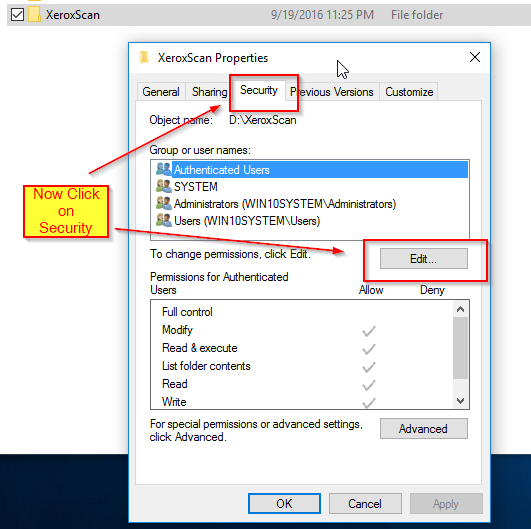Click the Full control permission row
The image size is (531, 529).
pos(301,312)
